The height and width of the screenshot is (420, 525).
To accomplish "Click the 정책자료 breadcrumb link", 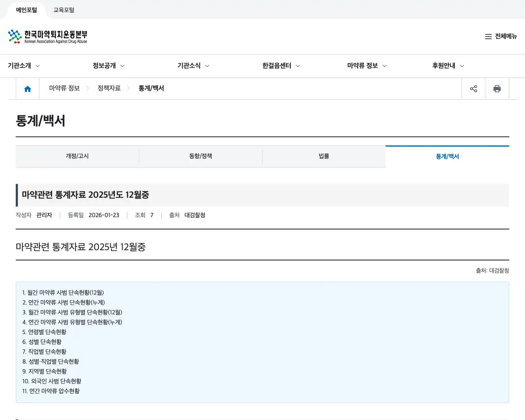I will click(109, 88).
